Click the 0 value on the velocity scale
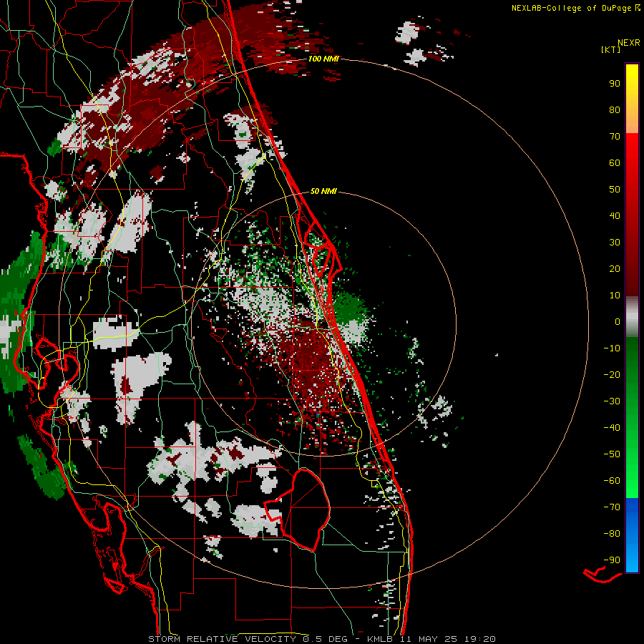Image resolution: width=644 pixels, height=644 pixels. tap(618, 321)
